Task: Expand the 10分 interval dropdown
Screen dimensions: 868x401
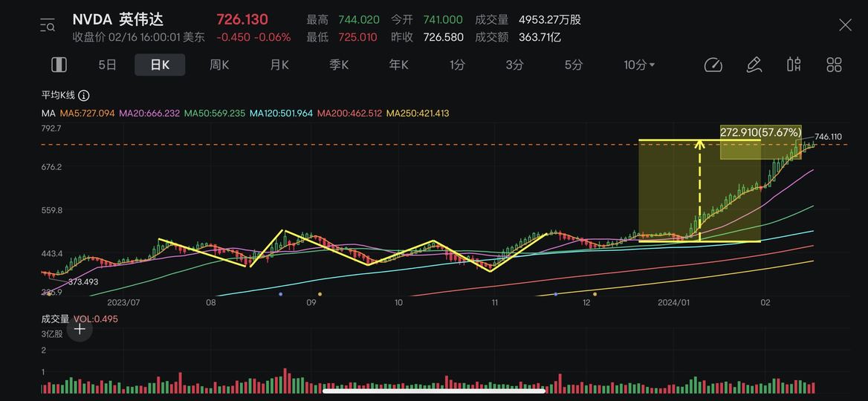Action: click(639, 65)
